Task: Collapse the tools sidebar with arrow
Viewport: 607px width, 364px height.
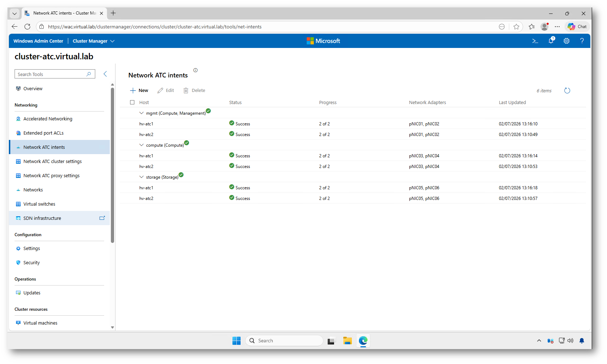Action: pyautogui.click(x=105, y=74)
